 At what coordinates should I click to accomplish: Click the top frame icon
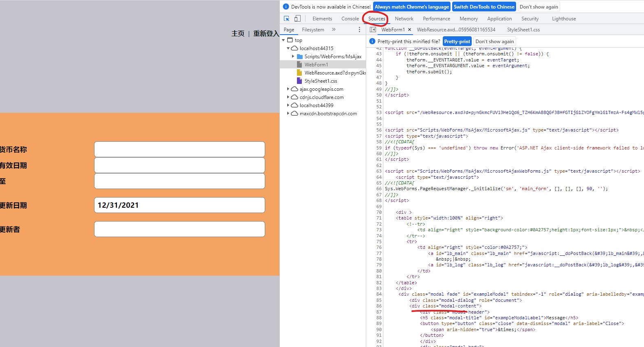coord(290,40)
